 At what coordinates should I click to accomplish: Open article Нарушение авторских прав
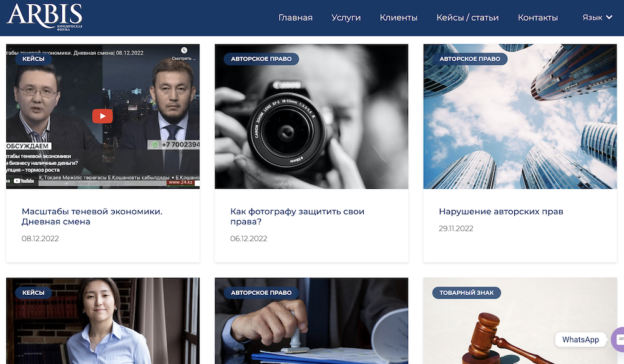(x=501, y=211)
